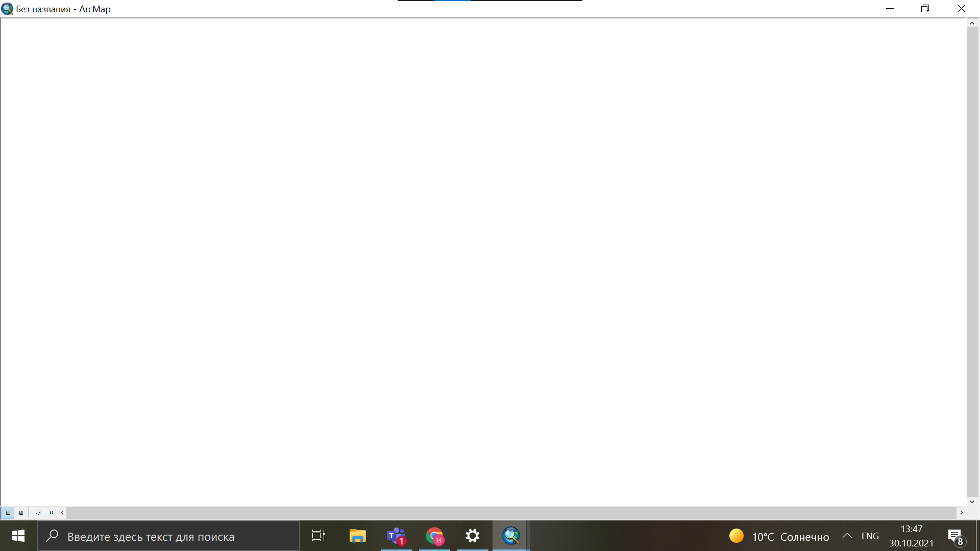Open the ENG language selector
Screen dimensions: 980x551
click(x=869, y=536)
